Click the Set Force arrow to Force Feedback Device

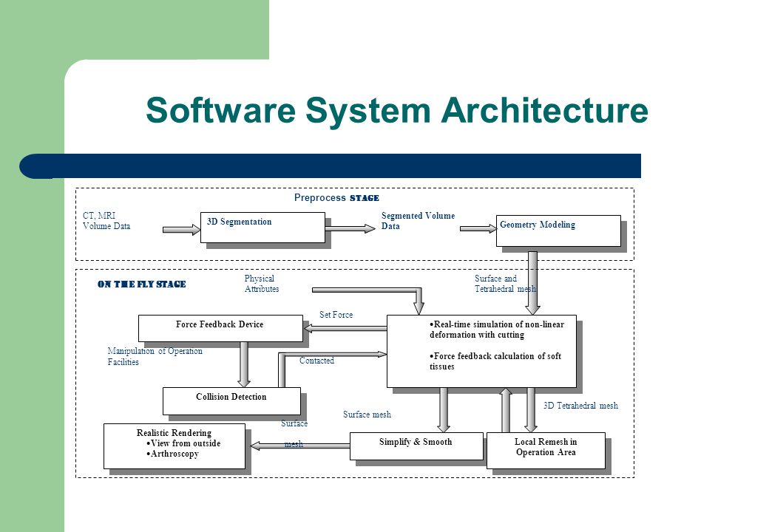(345, 328)
